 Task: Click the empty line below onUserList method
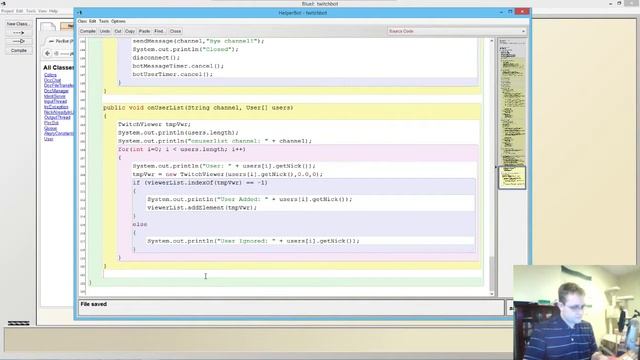pyautogui.click(x=292, y=274)
